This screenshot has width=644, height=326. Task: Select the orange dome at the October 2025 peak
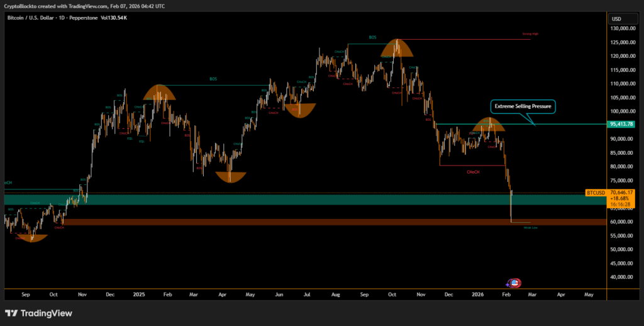pyautogui.click(x=396, y=49)
